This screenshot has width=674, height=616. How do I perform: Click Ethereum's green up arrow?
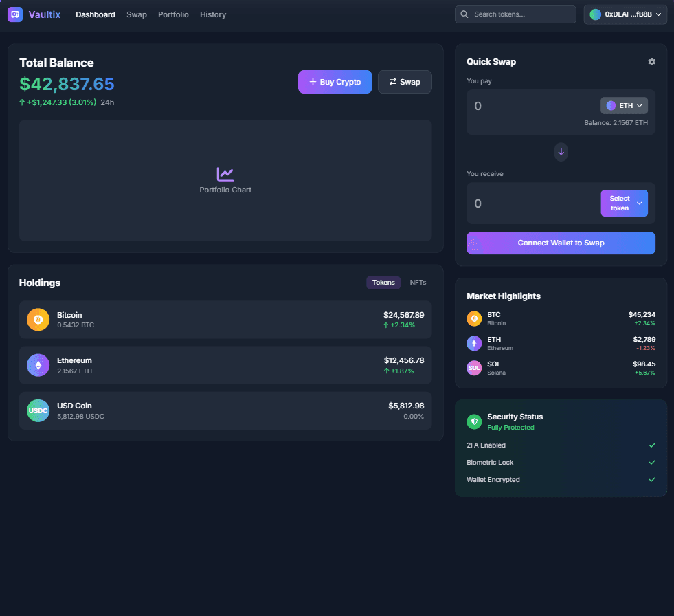pos(386,371)
